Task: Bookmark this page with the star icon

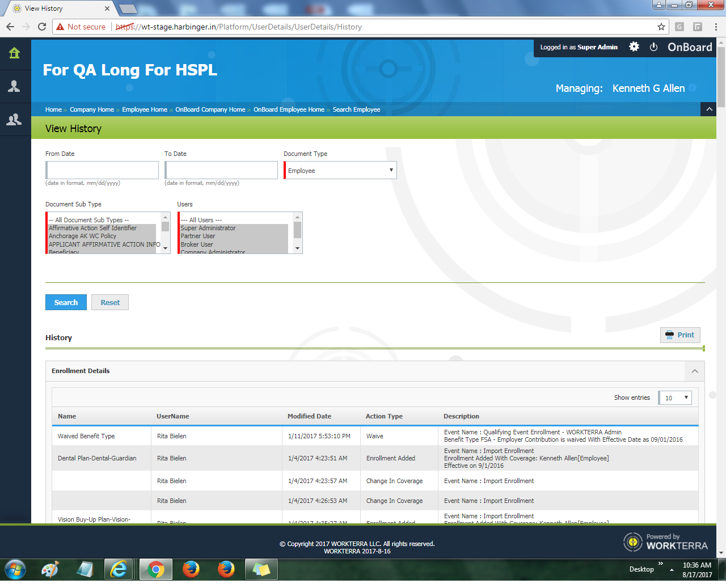Action: coord(661,27)
